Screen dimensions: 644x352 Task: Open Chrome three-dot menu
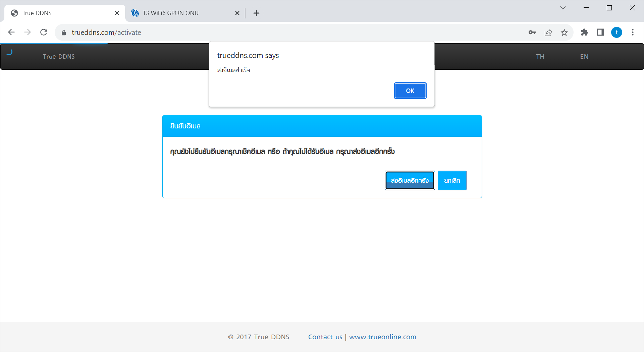[633, 32]
